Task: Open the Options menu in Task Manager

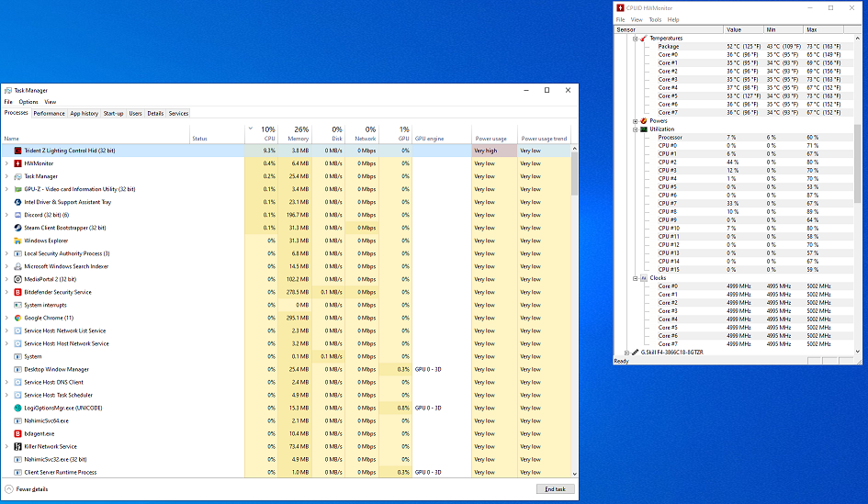Action: [28, 102]
